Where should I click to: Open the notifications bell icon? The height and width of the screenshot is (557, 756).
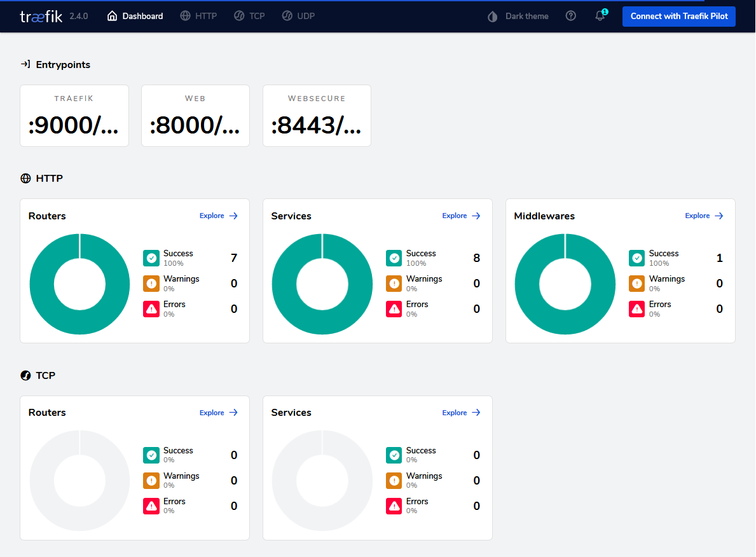[x=600, y=15]
